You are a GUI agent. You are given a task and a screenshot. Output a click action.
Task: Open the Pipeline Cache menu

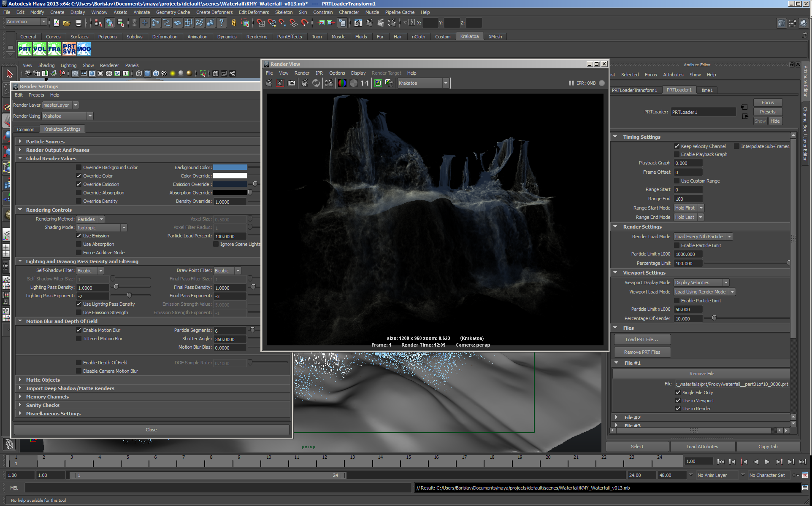(399, 12)
